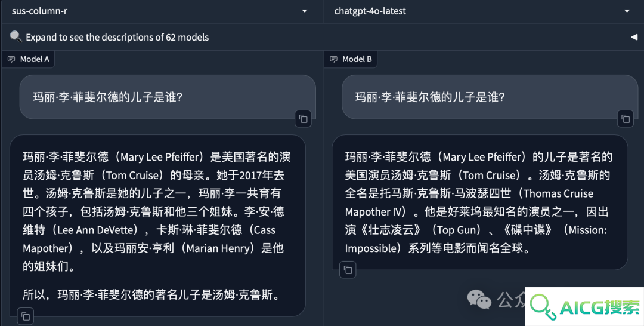Click the chat bubble icon next to Model B
The image size is (644, 326).
[x=333, y=59]
